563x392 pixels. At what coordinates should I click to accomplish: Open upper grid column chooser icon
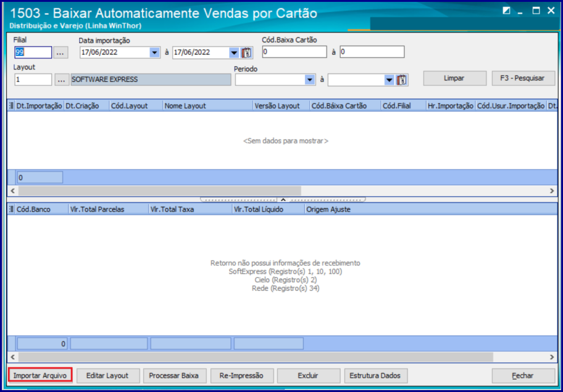pos(12,106)
